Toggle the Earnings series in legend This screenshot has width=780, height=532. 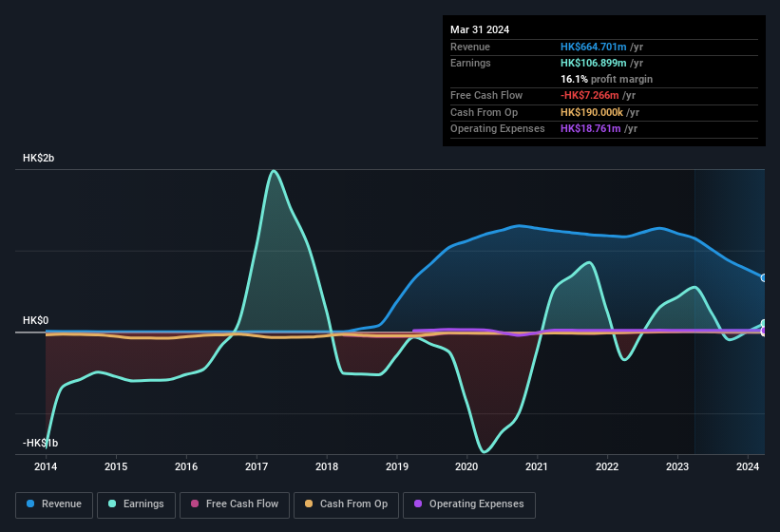tap(135, 503)
